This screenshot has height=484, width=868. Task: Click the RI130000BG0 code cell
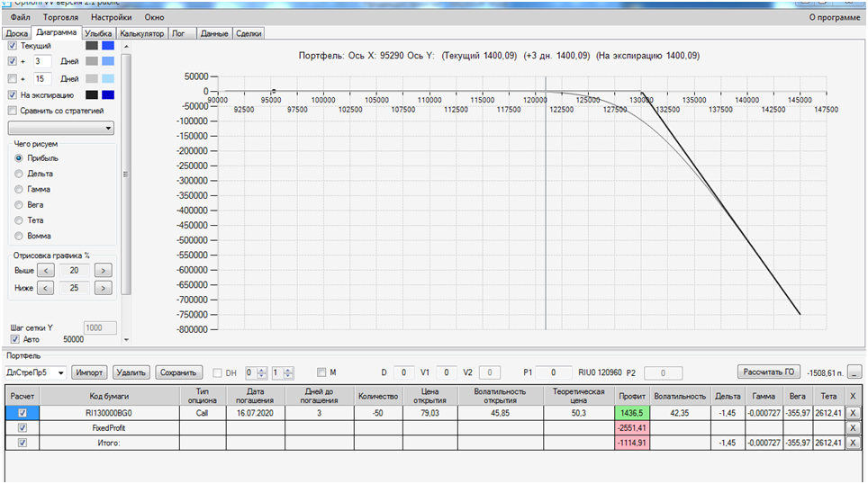109,413
